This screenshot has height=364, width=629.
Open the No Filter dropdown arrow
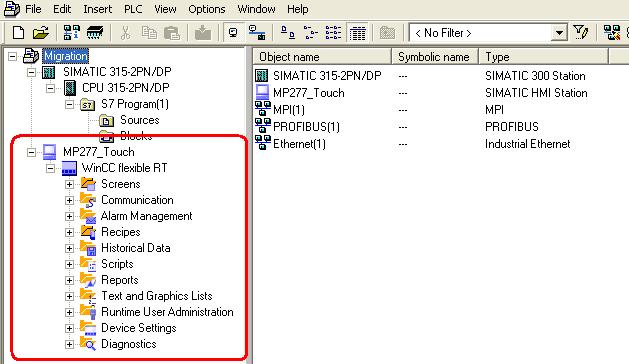tap(559, 33)
